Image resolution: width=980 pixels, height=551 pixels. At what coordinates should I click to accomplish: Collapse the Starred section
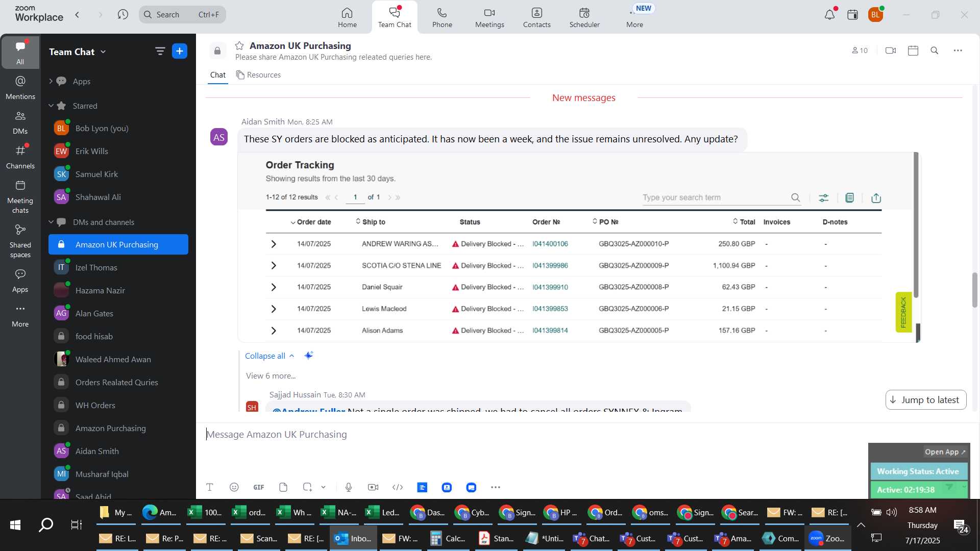[51, 106]
